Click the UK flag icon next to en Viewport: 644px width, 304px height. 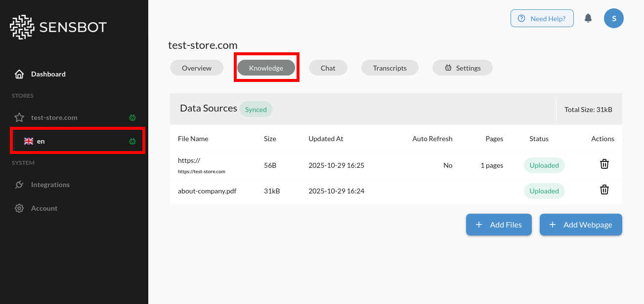click(x=29, y=141)
